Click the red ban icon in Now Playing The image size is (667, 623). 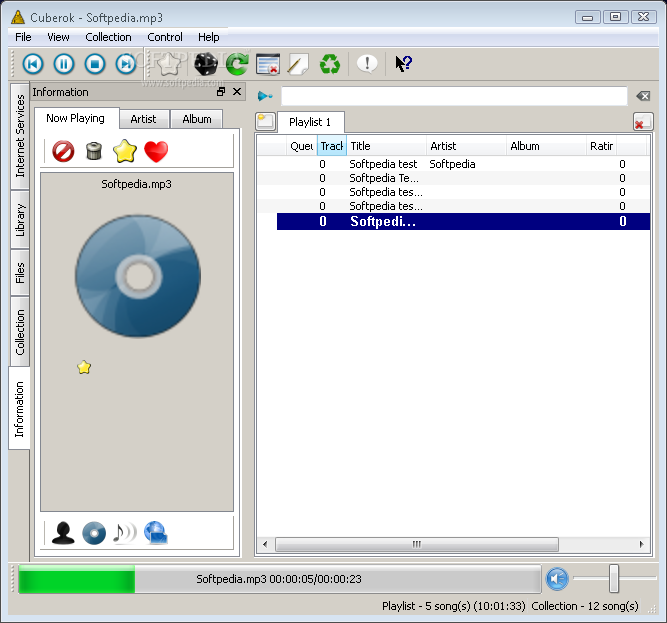coord(63,151)
